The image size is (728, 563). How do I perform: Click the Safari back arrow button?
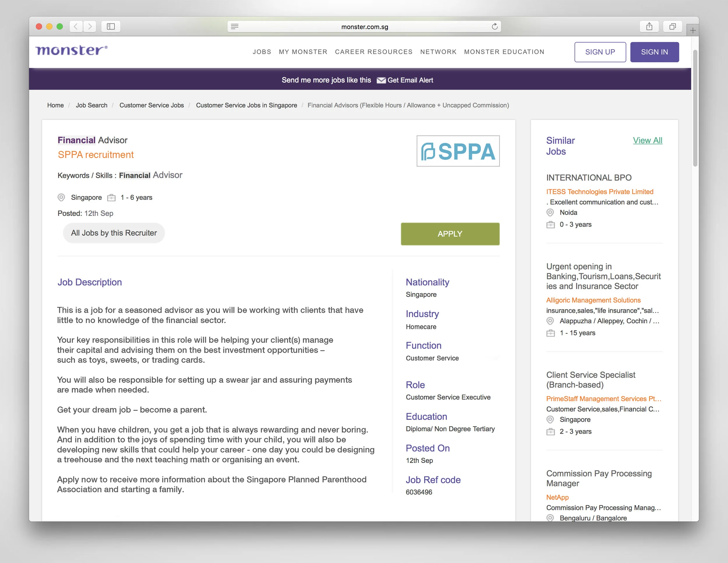[x=76, y=26]
